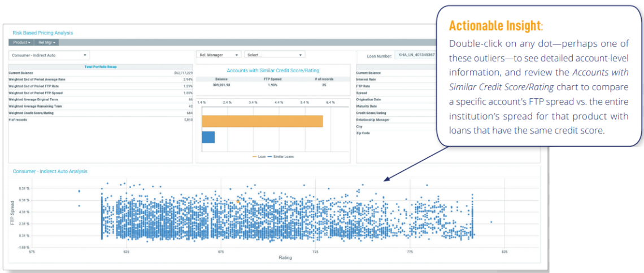Image resolution: width=644 pixels, height=273 pixels.
Task: Select the Current Balance row in portfolio recap
Action: 100,73
